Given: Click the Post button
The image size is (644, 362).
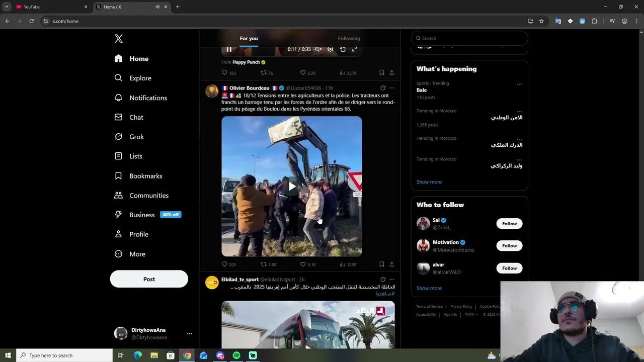Looking at the screenshot, I should point(149,279).
